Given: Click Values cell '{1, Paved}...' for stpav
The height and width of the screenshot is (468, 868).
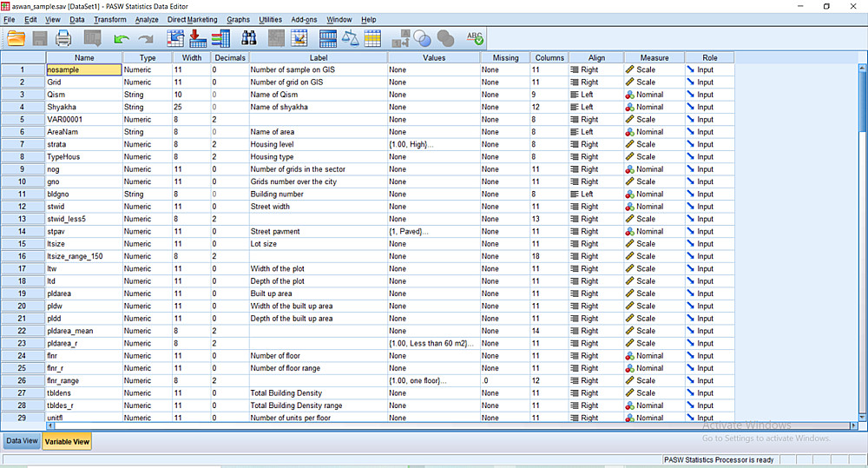Looking at the screenshot, I should [434, 232].
